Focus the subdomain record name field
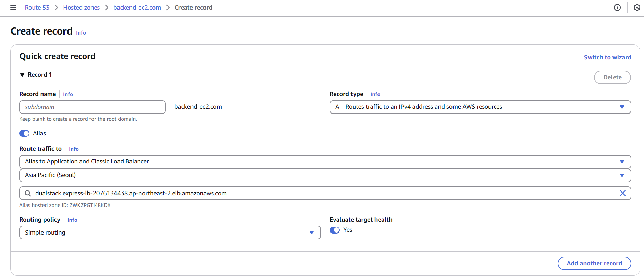 click(92, 107)
